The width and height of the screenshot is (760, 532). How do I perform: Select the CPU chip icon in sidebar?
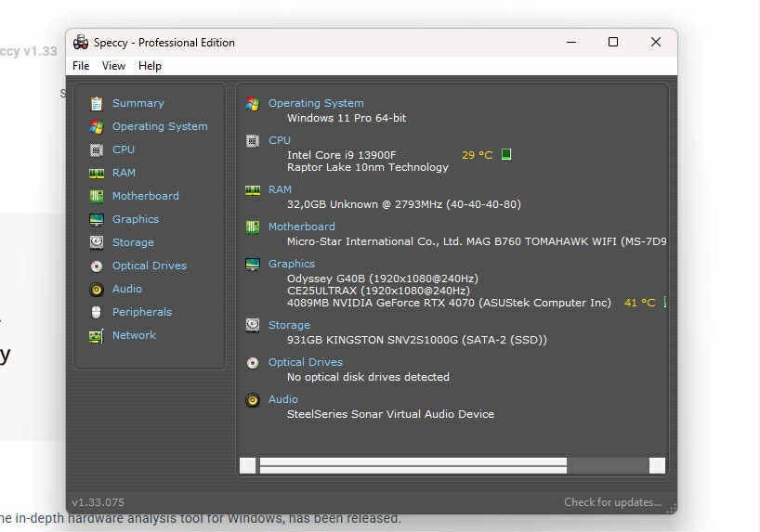(x=97, y=149)
